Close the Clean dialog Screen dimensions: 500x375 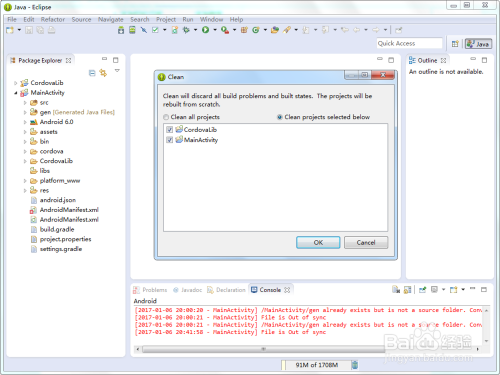pos(383,75)
